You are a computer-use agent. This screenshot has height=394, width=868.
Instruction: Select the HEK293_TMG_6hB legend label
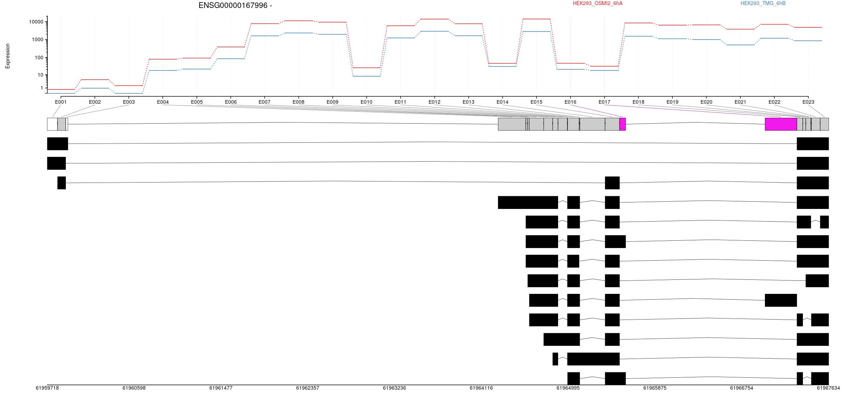[x=763, y=3]
